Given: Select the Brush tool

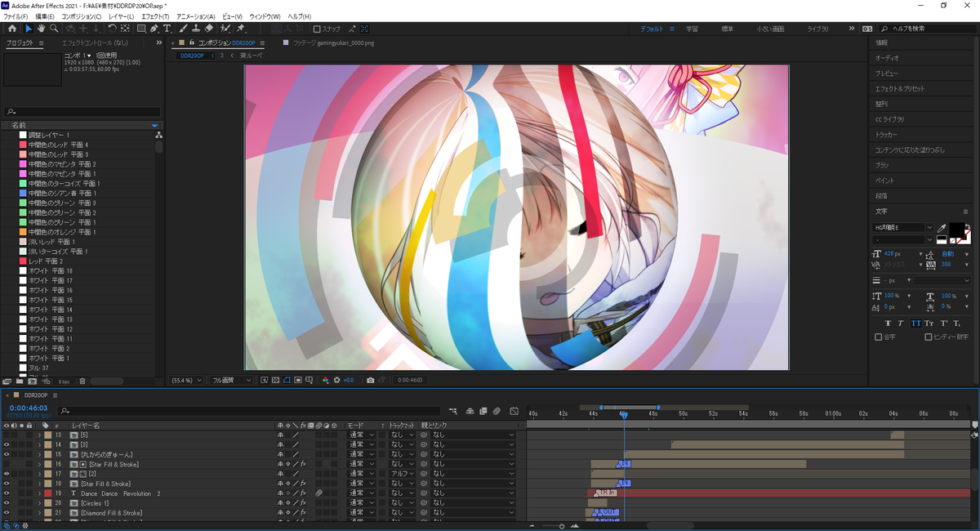Looking at the screenshot, I should point(184,29).
